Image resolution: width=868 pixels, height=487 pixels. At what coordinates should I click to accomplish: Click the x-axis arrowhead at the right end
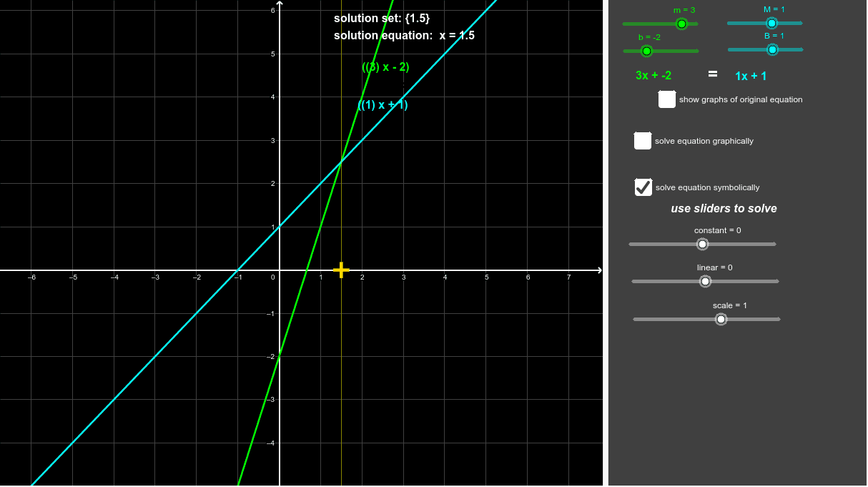pyautogui.click(x=599, y=270)
